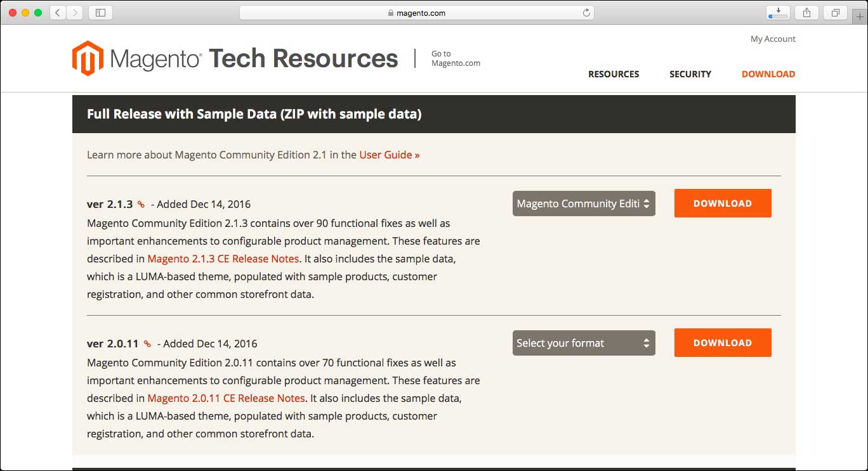Click the lock icon in address bar
The height and width of the screenshot is (471, 868).
(x=390, y=13)
